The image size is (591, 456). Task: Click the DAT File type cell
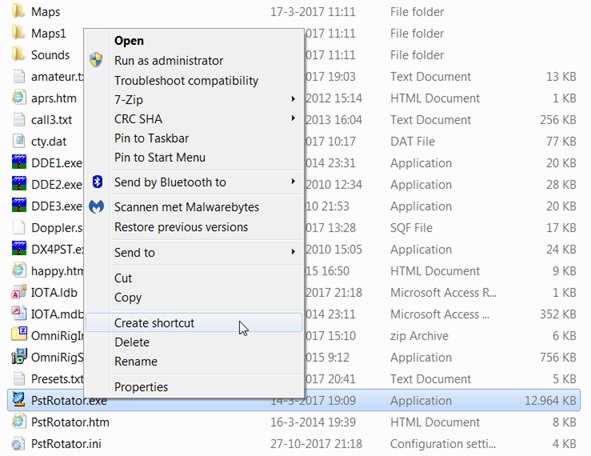[x=412, y=141]
